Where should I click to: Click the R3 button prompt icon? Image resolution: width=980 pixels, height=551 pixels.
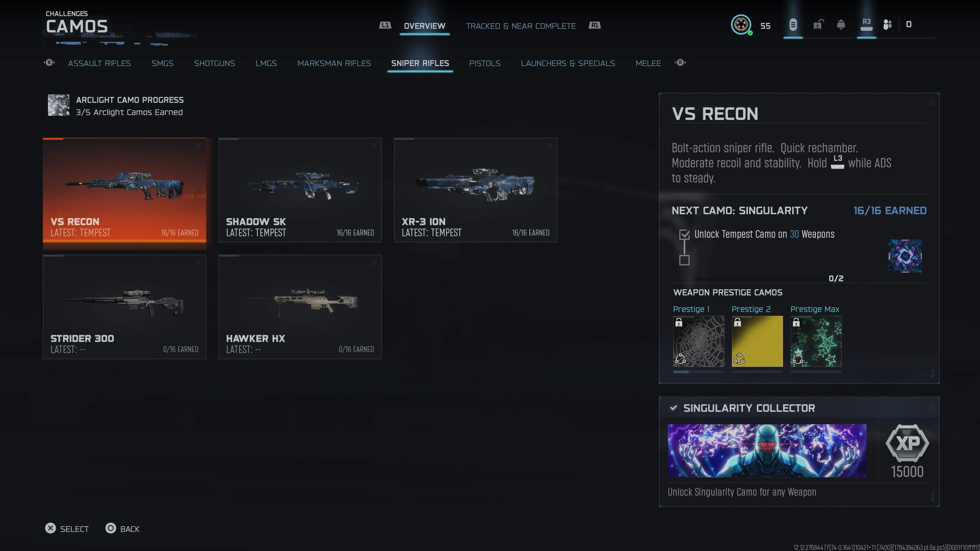point(866,25)
